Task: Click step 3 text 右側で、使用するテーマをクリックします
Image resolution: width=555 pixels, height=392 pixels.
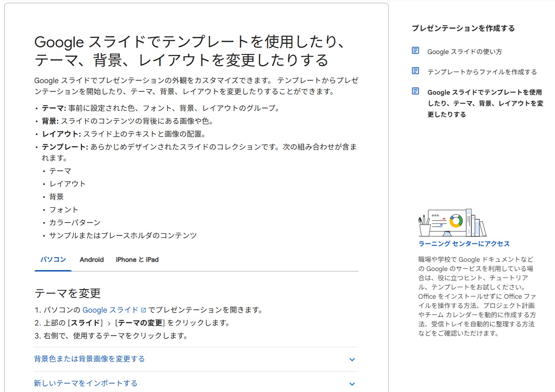Action: pyautogui.click(x=115, y=336)
